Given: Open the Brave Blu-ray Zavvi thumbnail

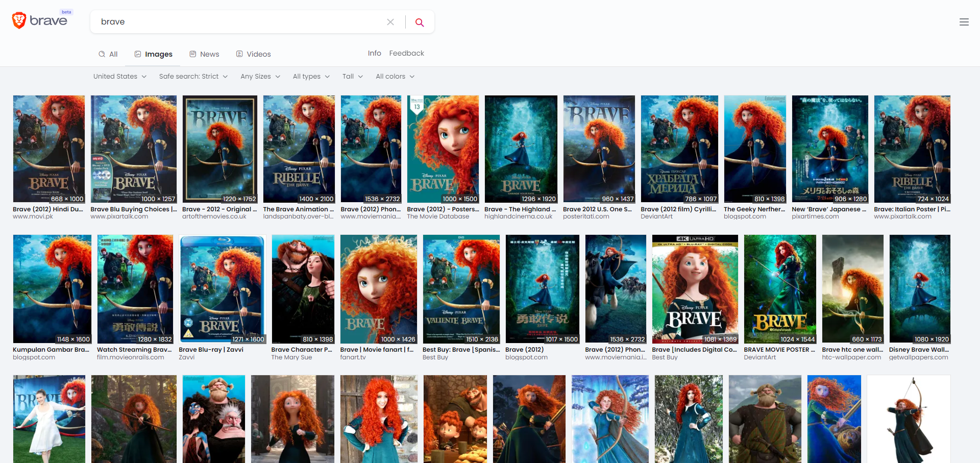Looking at the screenshot, I should coord(223,289).
